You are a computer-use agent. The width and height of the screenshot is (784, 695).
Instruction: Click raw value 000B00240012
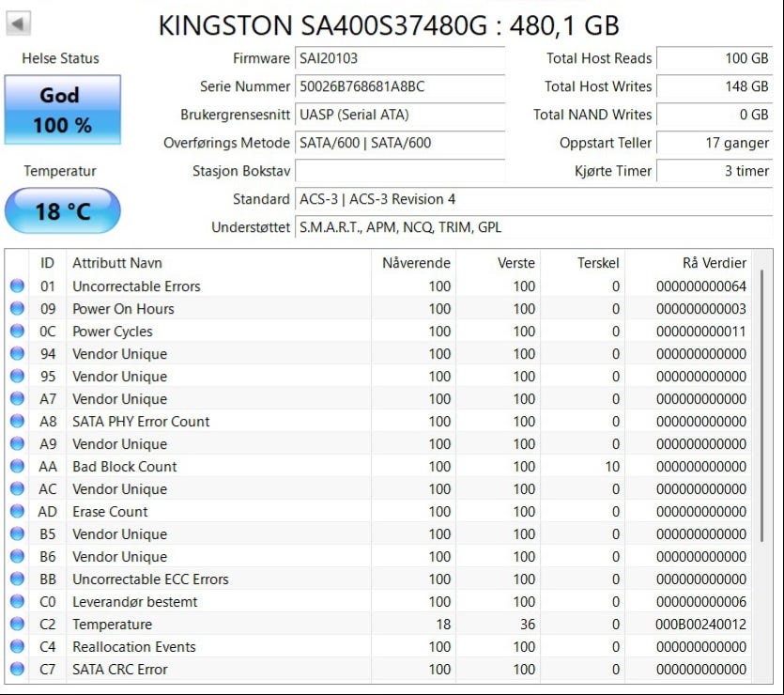pos(701,624)
